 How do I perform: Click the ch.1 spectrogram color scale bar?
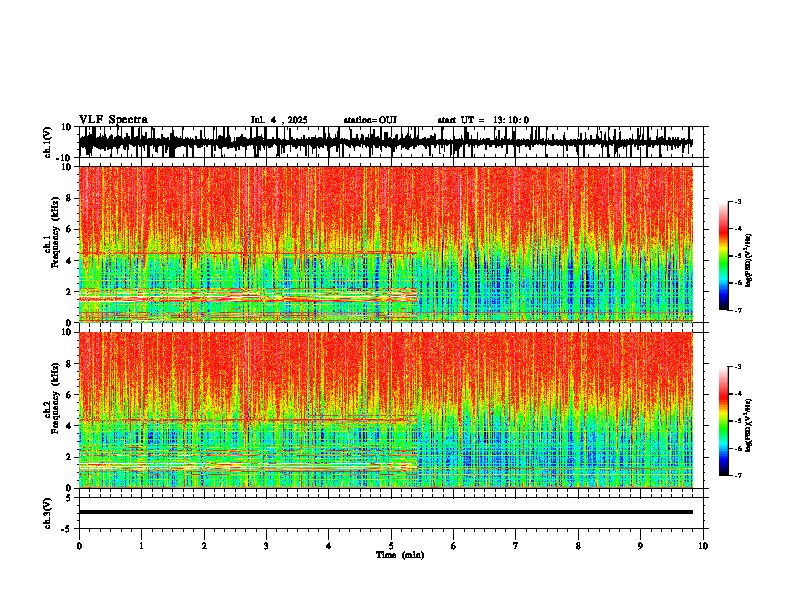point(724,256)
